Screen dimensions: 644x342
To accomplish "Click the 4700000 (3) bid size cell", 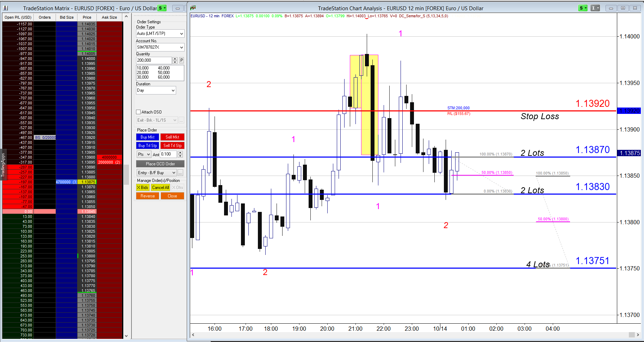I will pos(67,182).
